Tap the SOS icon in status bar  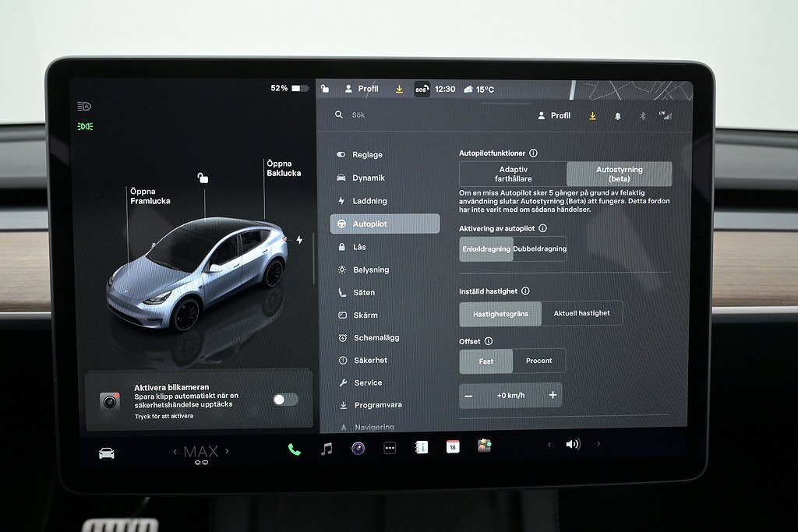pos(422,89)
